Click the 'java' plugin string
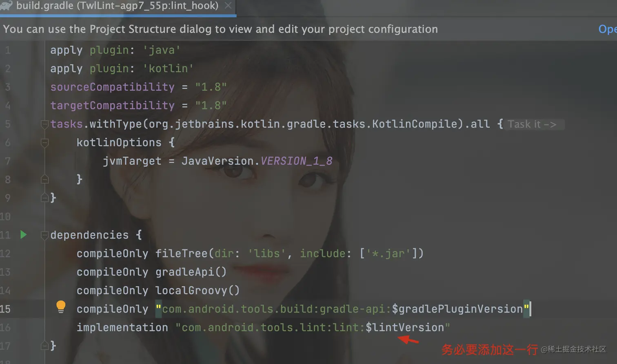This screenshot has height=364, width=617. [161, 50]
